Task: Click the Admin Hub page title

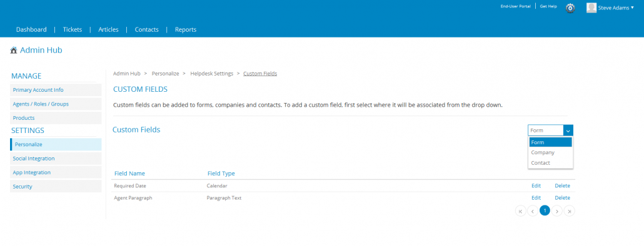Action: click(41, 51)
